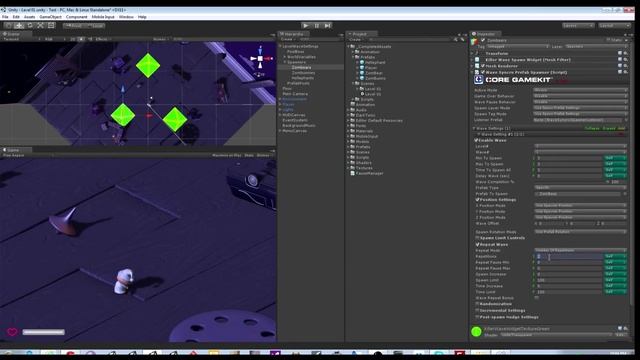Click the Editor Default Resources folder icon
The height and width of the screenshot is (360, 640).
[353, 120]
